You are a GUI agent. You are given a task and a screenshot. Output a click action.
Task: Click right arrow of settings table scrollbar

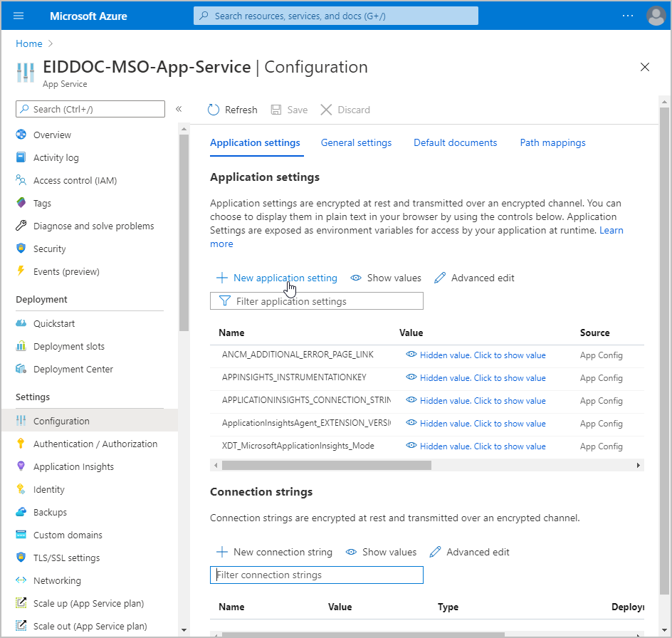[x=639, y=465]
